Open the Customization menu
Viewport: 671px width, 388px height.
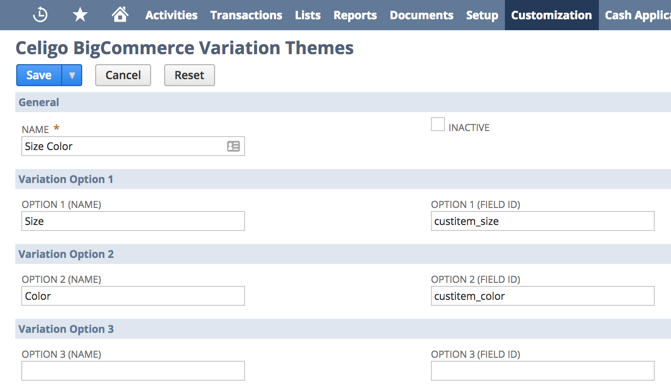[x=552, y=15]
